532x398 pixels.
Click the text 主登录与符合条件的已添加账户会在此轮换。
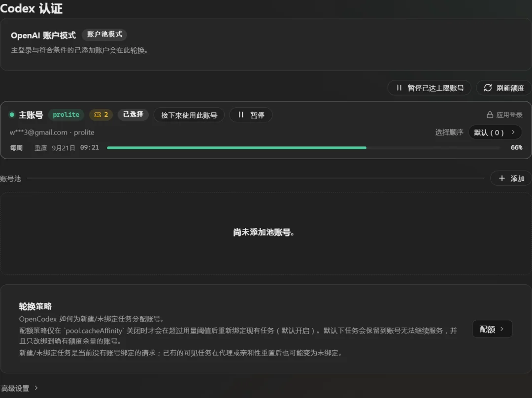point(79,50)
